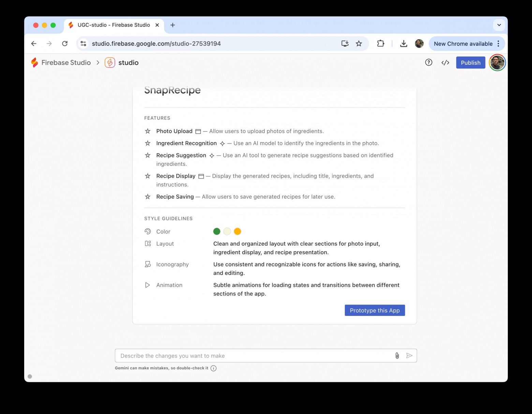This screenshot has height=414, width=532.
Task: Click the Firebase Studio flame logo
Action: click(x=34, y=62)
